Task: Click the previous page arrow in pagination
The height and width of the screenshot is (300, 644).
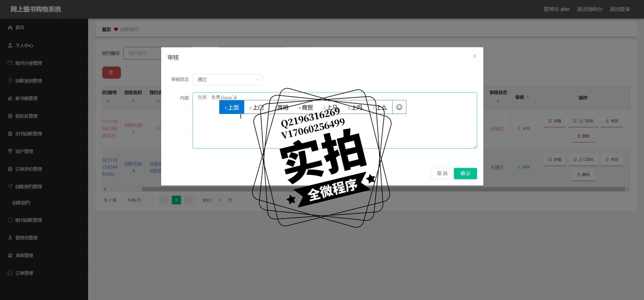Action: pyautogui.click(x=164, y=200)
